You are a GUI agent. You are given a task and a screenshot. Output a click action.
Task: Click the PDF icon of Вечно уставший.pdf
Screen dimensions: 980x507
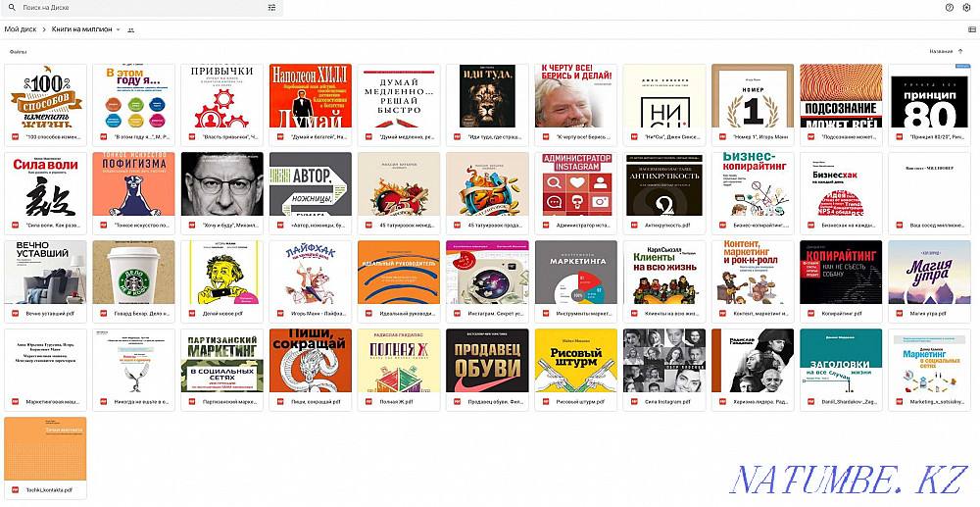point(15,313)
